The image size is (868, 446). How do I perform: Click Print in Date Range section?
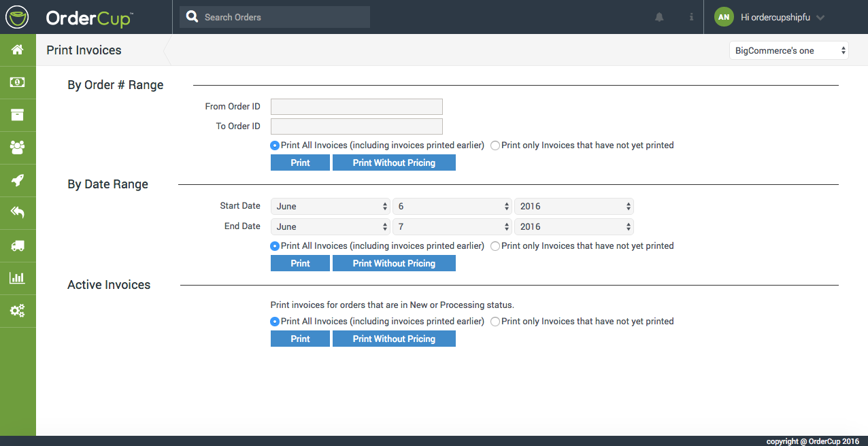[300, 263]
